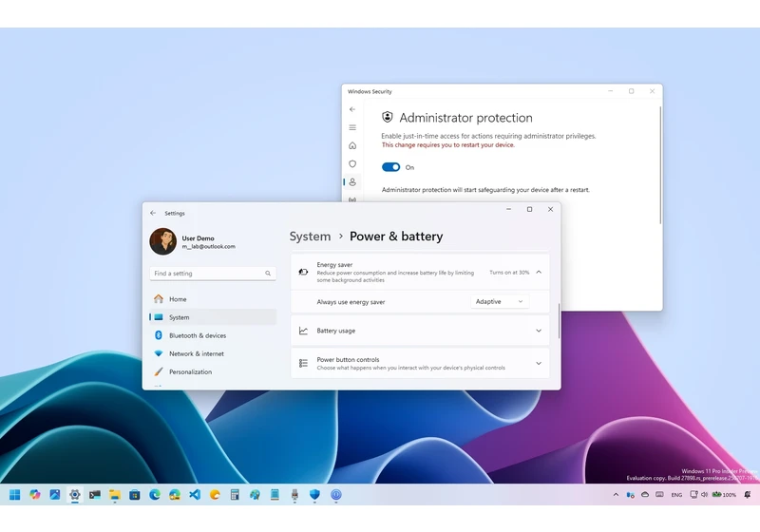
Task: Open Visual Studio Code from taskbar
Action: coord(195,495)
